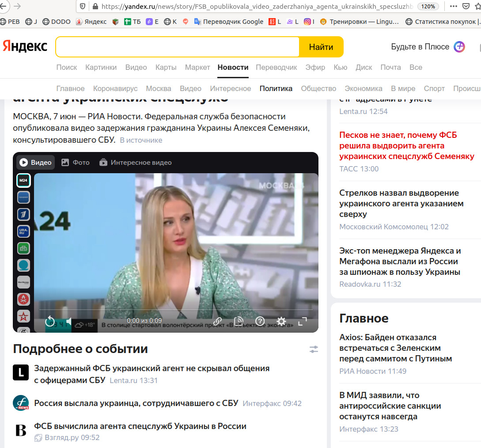Click the video progress bar

coord(176,310)
